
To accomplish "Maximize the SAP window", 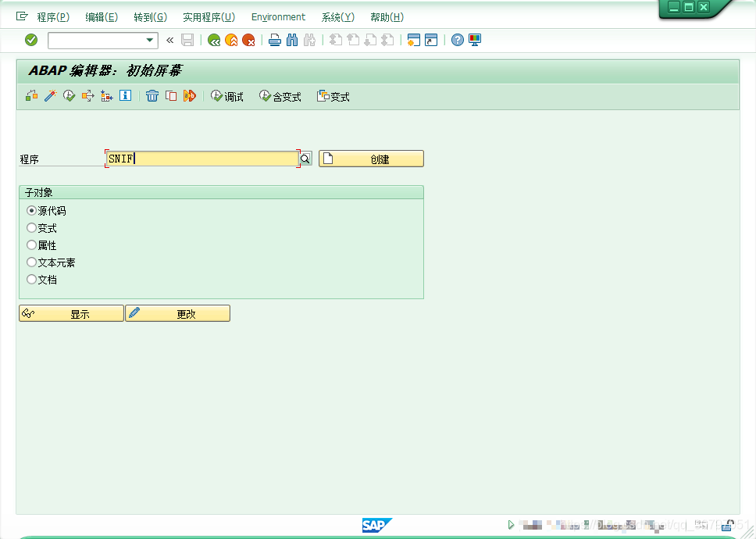I will coord(689,7).
